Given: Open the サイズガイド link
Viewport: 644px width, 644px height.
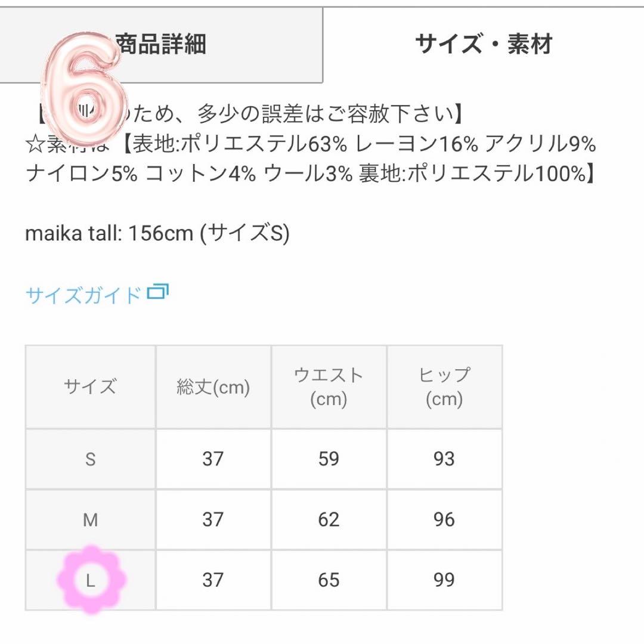Looking at the screenshot, I should pos(83,295).
